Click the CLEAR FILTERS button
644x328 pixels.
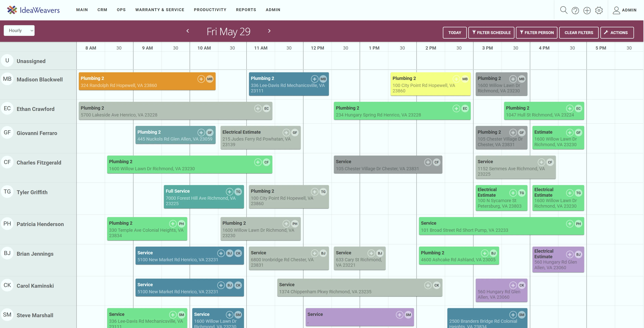(x=579, y=33)
